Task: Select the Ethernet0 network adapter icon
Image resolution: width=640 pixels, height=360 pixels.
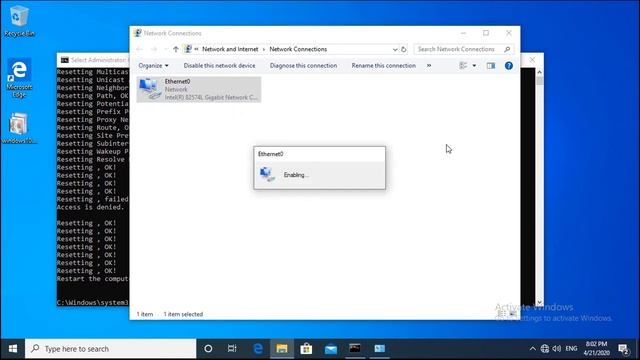Action: coord(149,89)
